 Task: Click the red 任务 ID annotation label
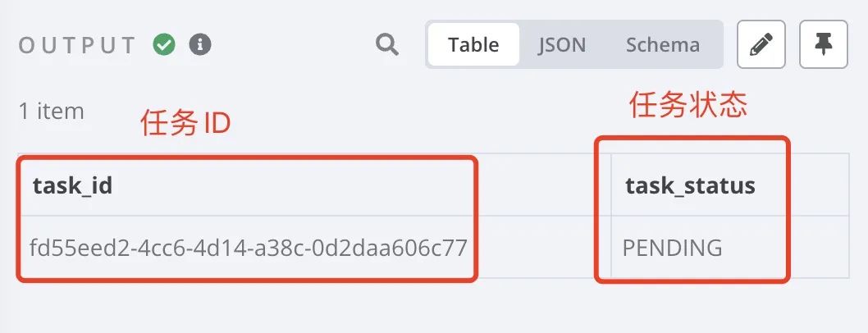185,123
